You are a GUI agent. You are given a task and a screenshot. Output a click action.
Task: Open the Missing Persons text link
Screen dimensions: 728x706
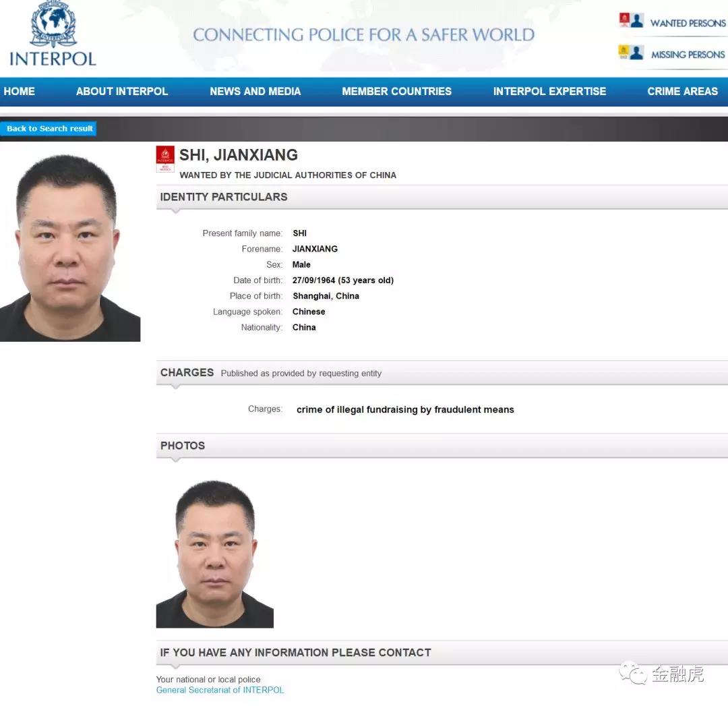(688, 55)
